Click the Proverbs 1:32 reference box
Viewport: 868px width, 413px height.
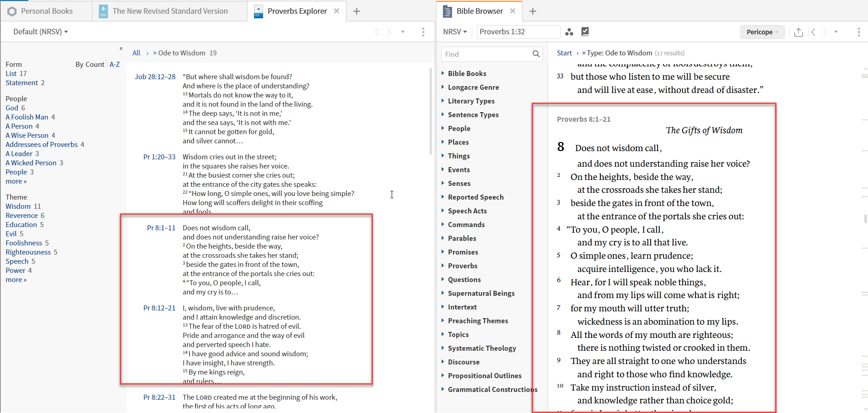[518, 32]
